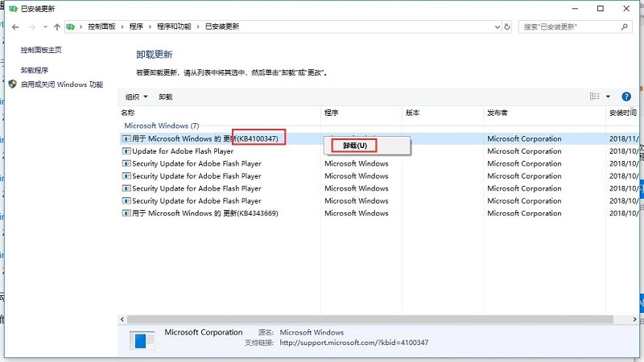The image size is (644, 362).
Task: Sort by the 程序 column header
Action: pyautogui.click(x=332, y=113)
